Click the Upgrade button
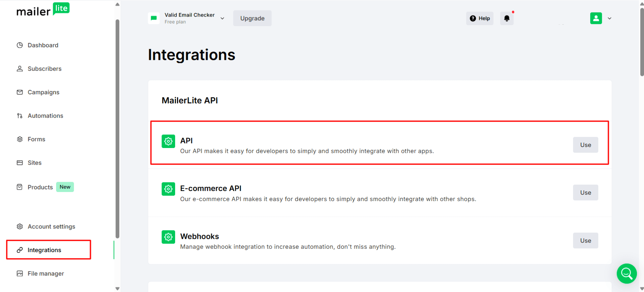The width and height of the screenshot is (644, 292). pos(252,18)
